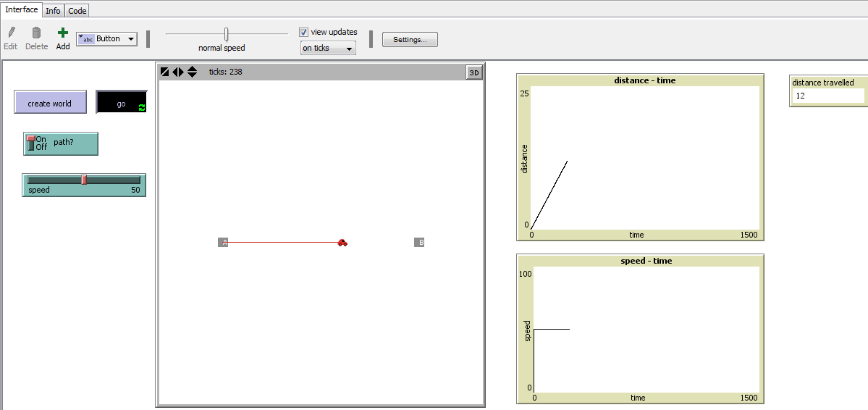Click the up-down arrows icon in view header

pos(192,72)
